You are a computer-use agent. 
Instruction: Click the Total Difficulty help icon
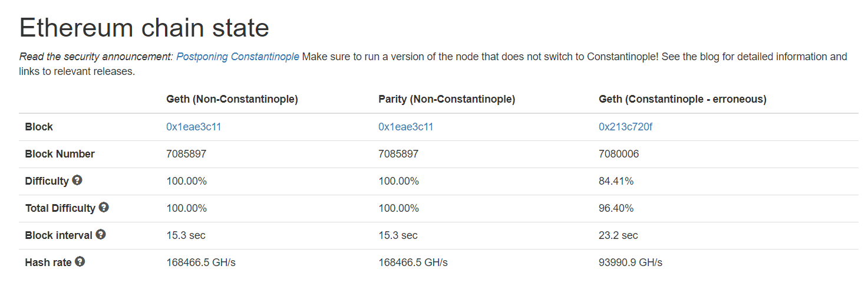point(104,208)
